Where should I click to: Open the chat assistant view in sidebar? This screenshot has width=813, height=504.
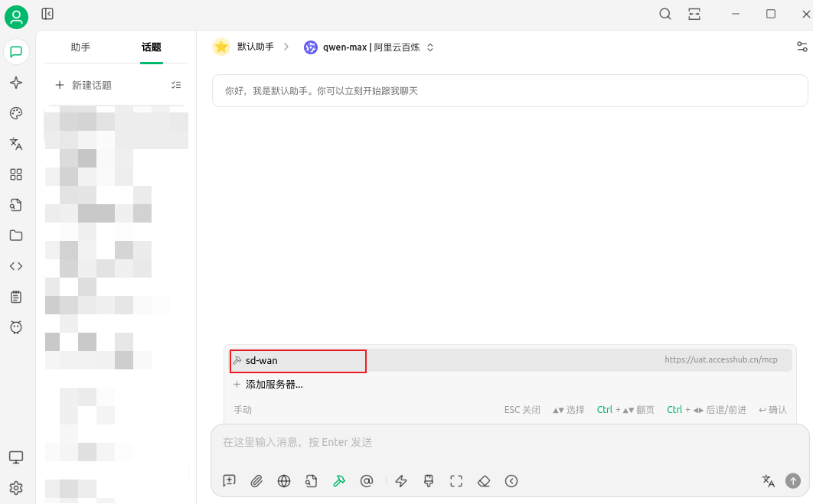pyautogui.click(x=16, y=52)
